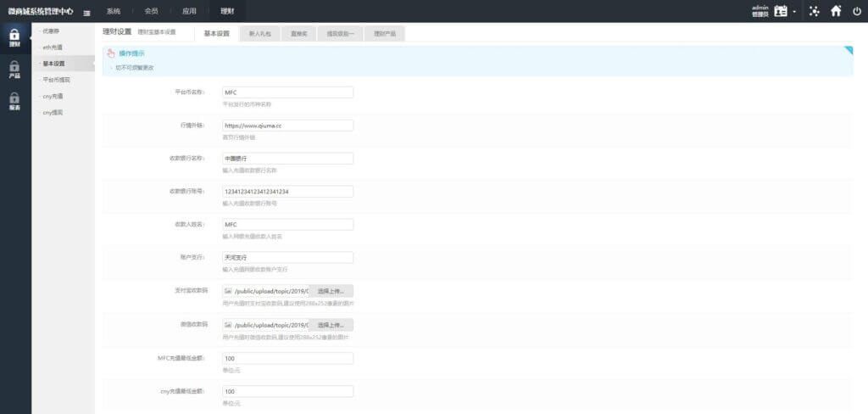Click the 平台币名称 input field
The height and width of the screenshot is (414, 868).
287,92
